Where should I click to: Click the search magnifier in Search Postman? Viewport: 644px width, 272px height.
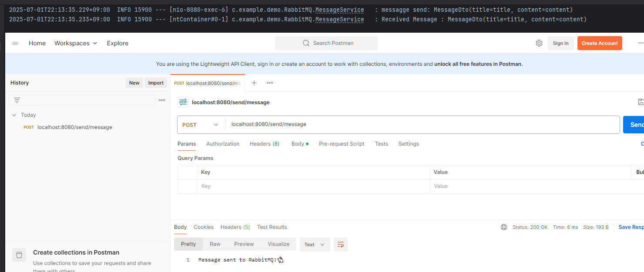[x=306, y=43]
